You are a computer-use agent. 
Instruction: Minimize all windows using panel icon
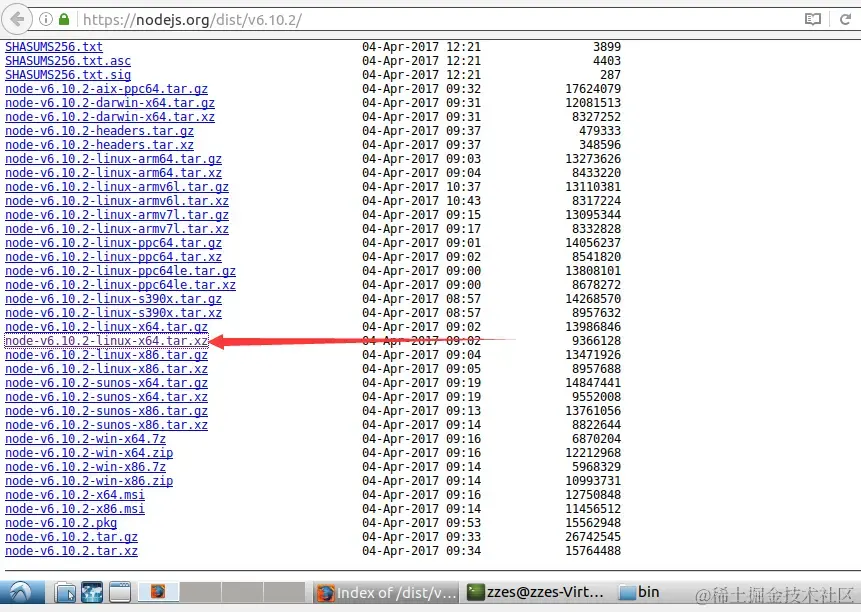pos(119,592)
